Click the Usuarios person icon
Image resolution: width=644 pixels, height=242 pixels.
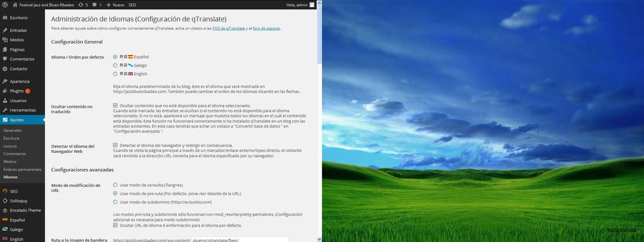pyautogui.click(x=5, y=100)
